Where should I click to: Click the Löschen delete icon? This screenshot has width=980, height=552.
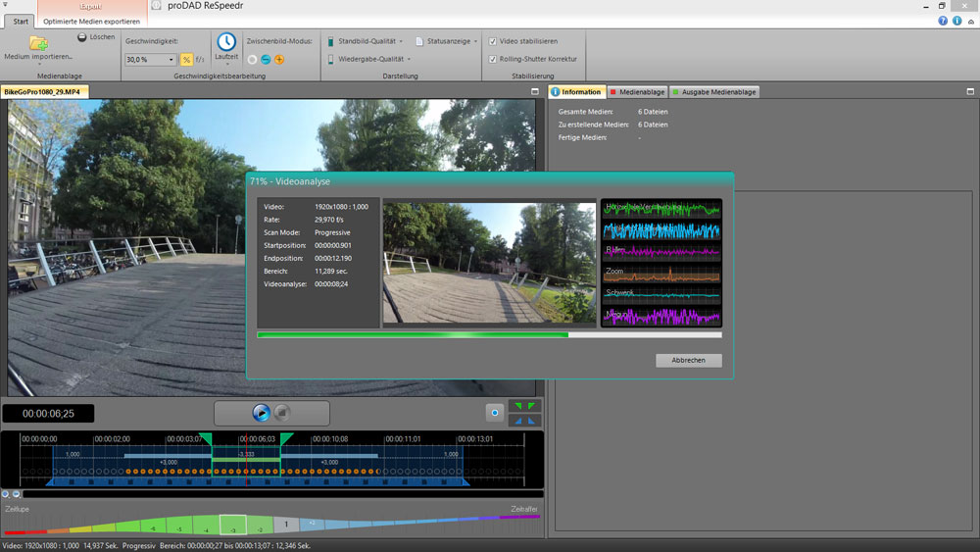pyautogui.click(x=82, y=37)
